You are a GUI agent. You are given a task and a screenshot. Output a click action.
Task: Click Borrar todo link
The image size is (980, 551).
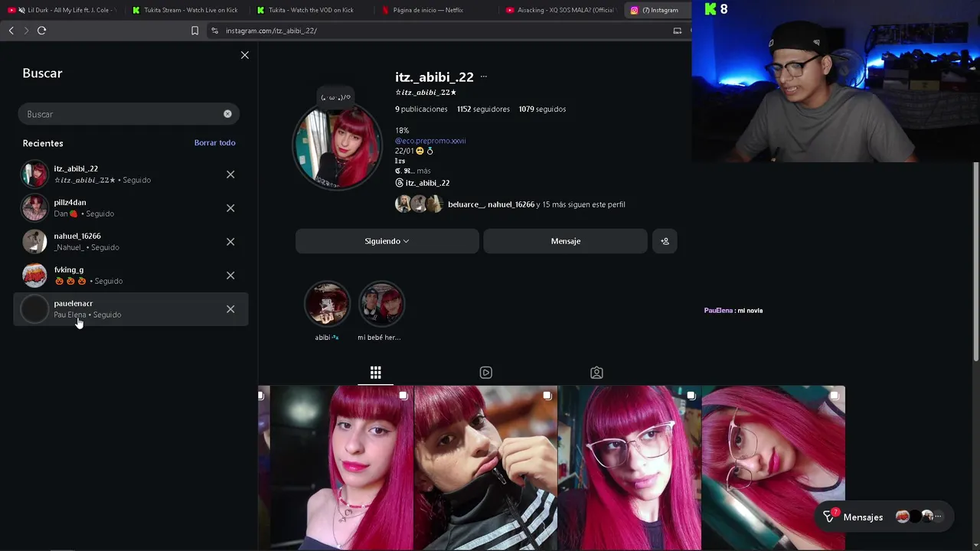[x=214, y=142]
